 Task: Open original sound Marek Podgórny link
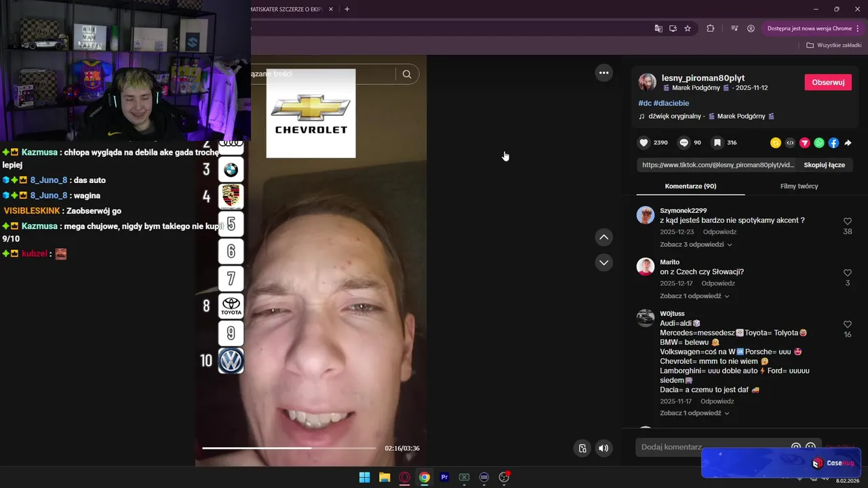(707, 117)
